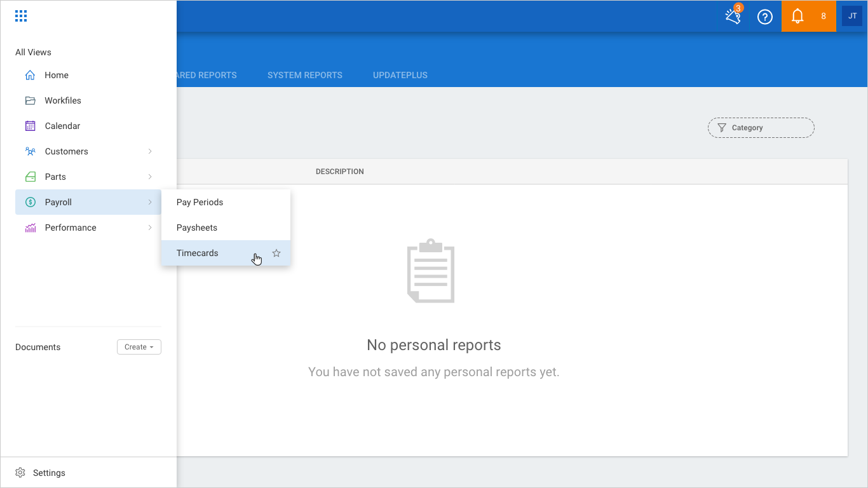Click the Documents section label
Image resolution: width=868 pixels, height=488 pixels.
click(38, 347)
